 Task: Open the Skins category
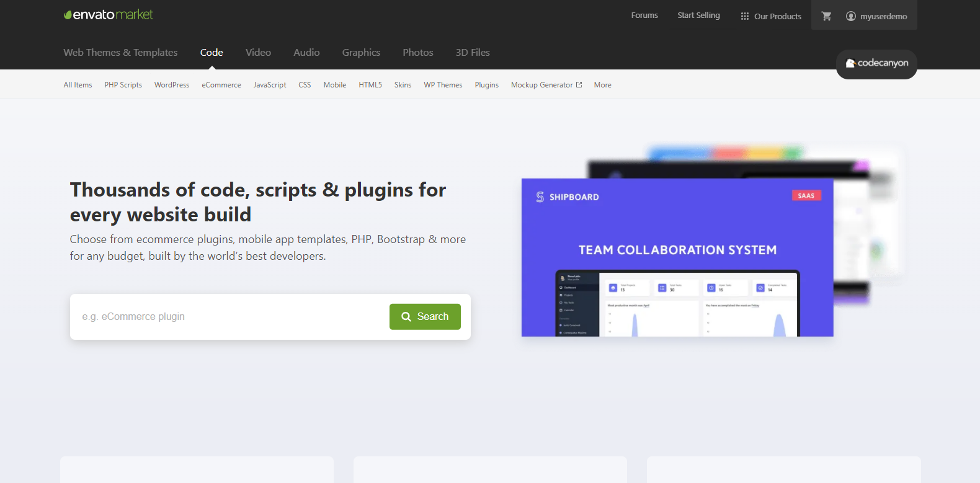pyautogui.click(x=403, y=85)
